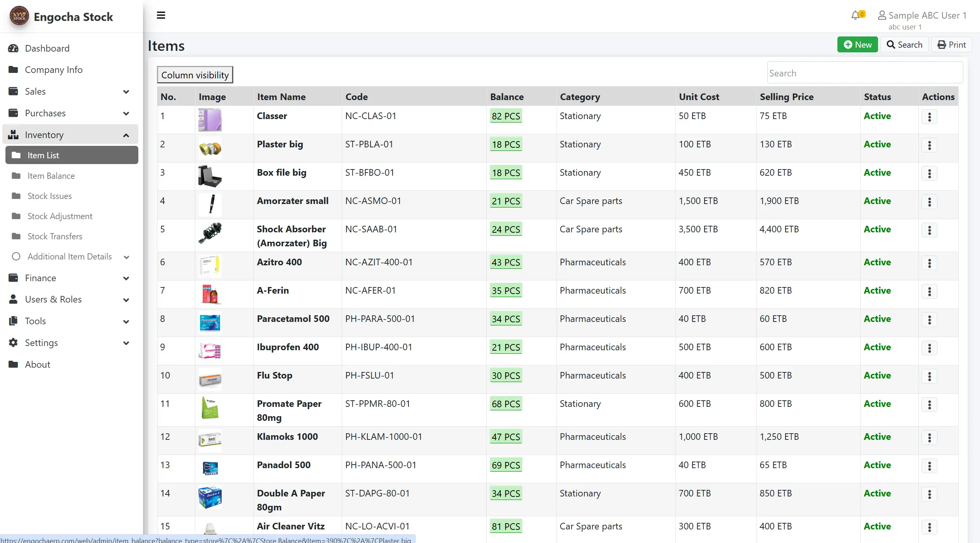Click the Engocha Stock logo
Image resolution: width=980 pixels, height=543 pixels.
click(19, 17)
